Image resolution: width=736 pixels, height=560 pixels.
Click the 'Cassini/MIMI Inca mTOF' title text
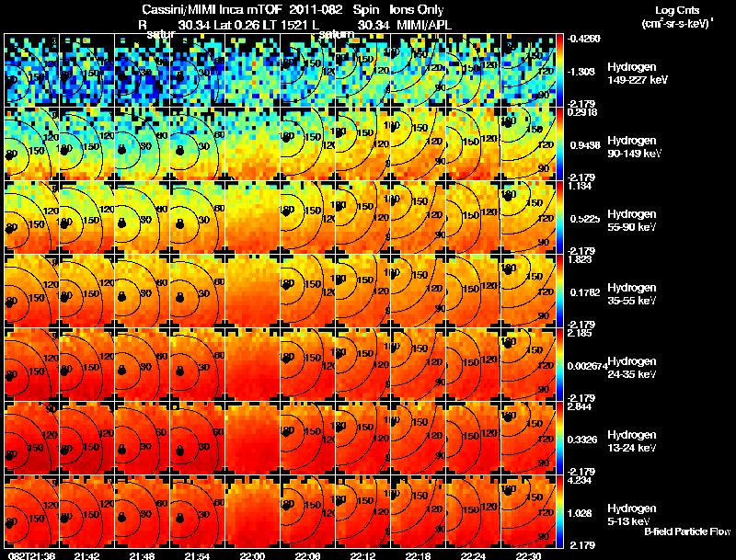pos(212,10)
